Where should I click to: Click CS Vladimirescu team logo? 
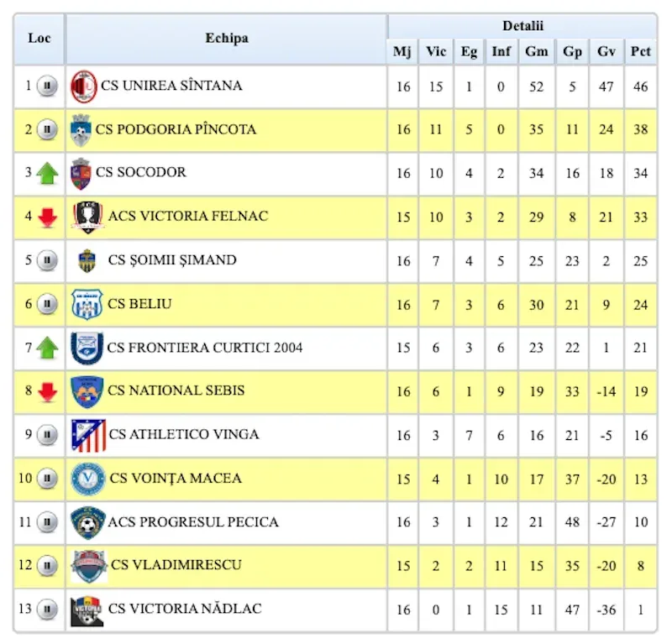click(x=88, y=566)
